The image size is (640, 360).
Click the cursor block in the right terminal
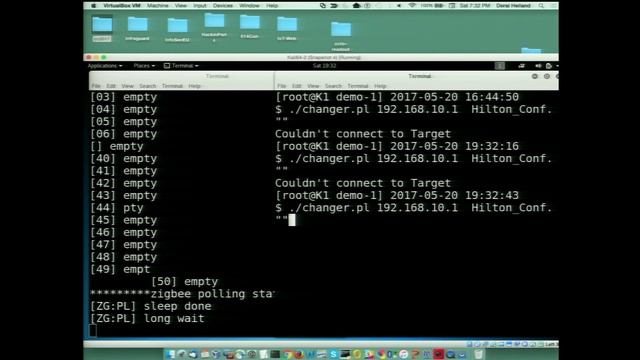[292, 220]
